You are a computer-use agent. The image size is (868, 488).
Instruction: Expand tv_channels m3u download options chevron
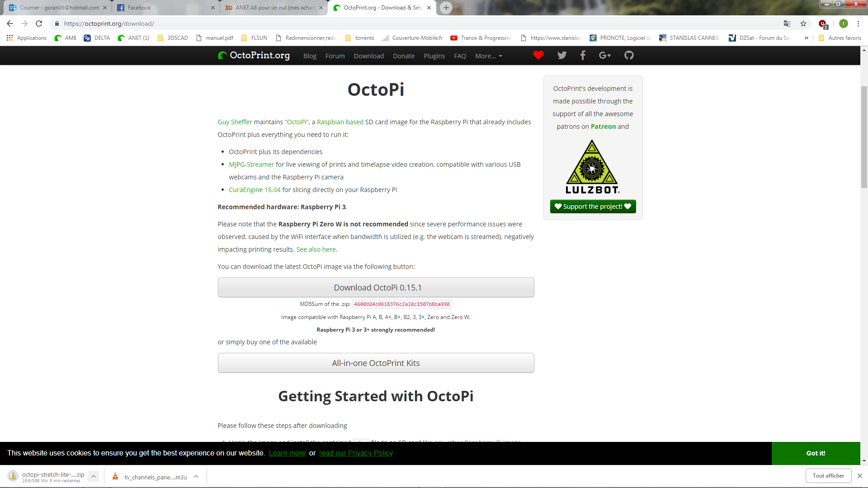click(196, 476)
